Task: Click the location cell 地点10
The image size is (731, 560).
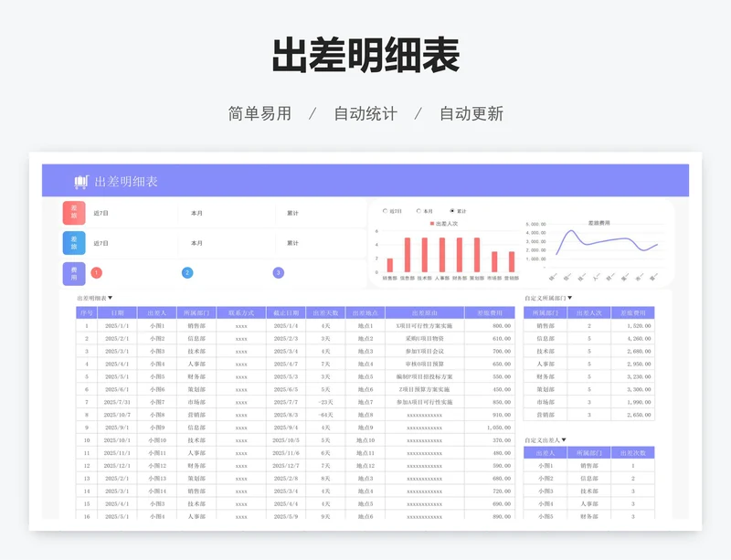Action: [x=365, y=440]
